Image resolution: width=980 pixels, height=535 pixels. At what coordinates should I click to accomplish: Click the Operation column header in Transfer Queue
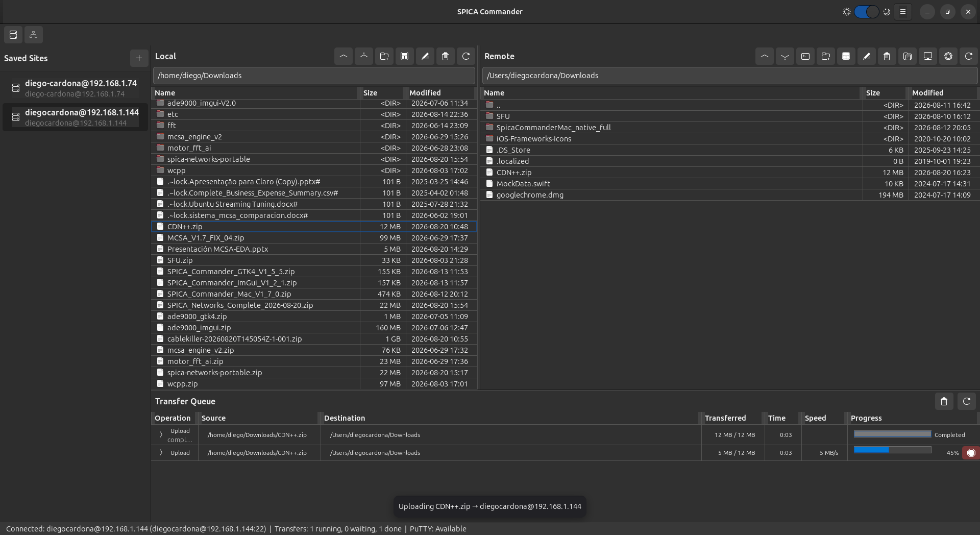(174, 418)
